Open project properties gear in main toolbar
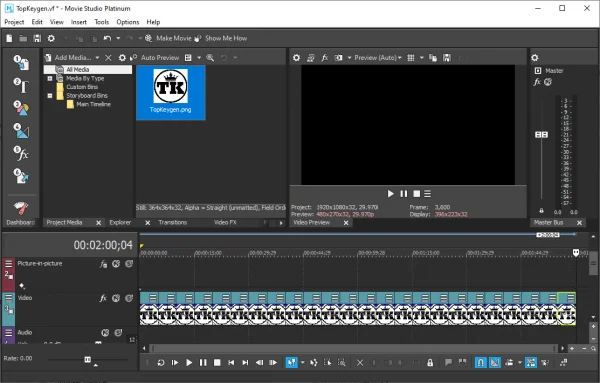600x383 pixels. (x=51, y=38)
